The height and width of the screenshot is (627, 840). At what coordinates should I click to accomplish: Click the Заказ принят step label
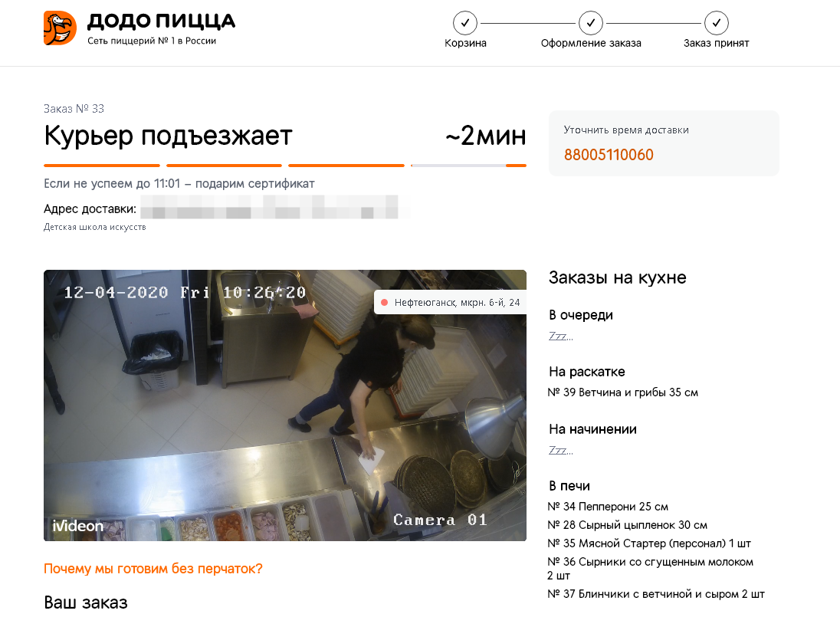(717, 43)
